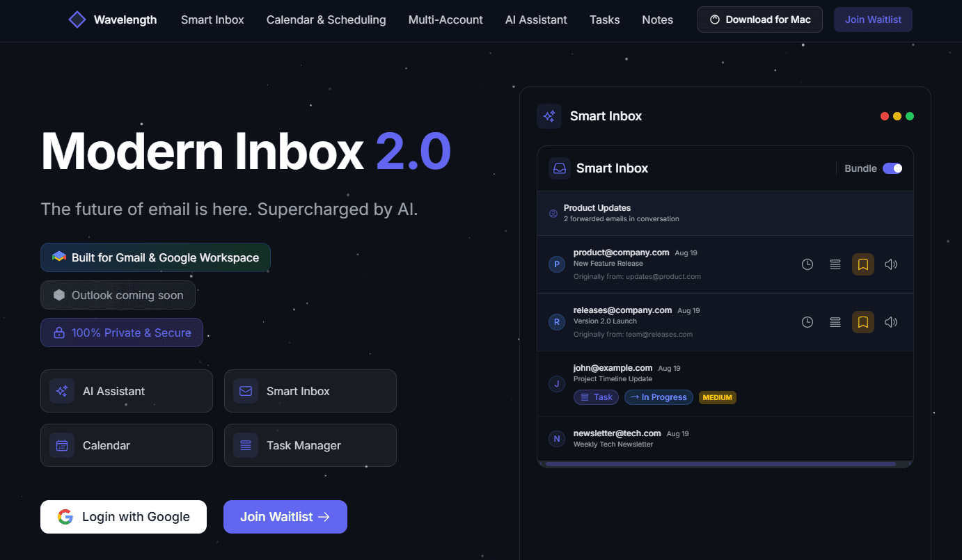The height and width of the screenshot is (560, 962).
Task: Click the Version 2.0 Launch subject
Action: [x=604, y=321]
